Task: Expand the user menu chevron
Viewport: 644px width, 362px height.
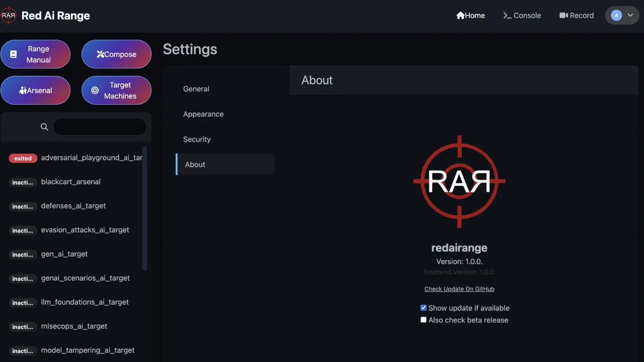Action: click(x=630, y=15)
